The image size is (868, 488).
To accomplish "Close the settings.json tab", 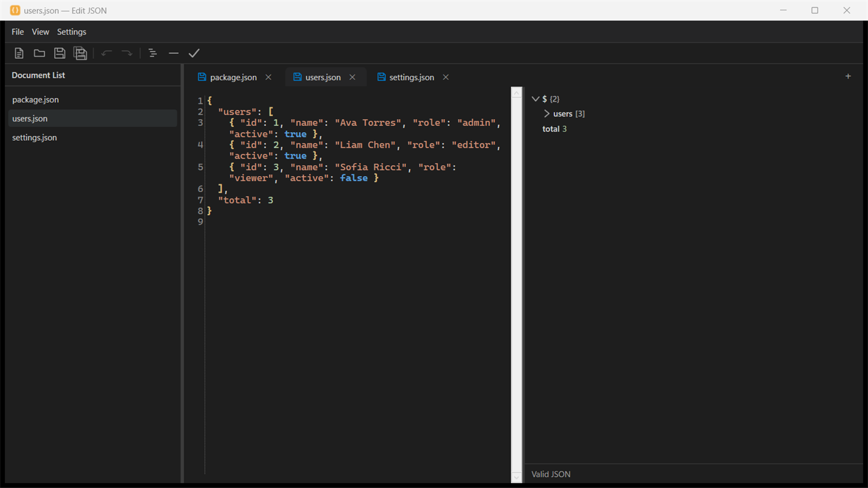I will tap(445, 78).
